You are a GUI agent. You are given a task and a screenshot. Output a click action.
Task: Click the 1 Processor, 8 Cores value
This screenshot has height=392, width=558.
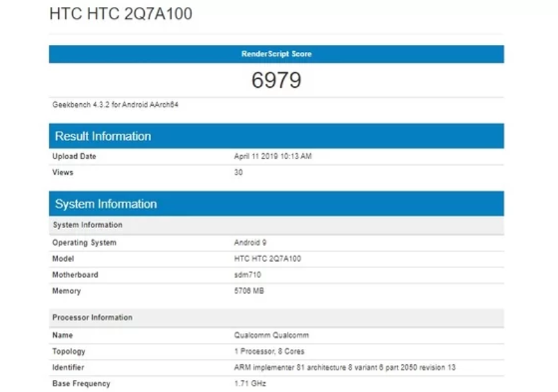(x=269, y=351)
